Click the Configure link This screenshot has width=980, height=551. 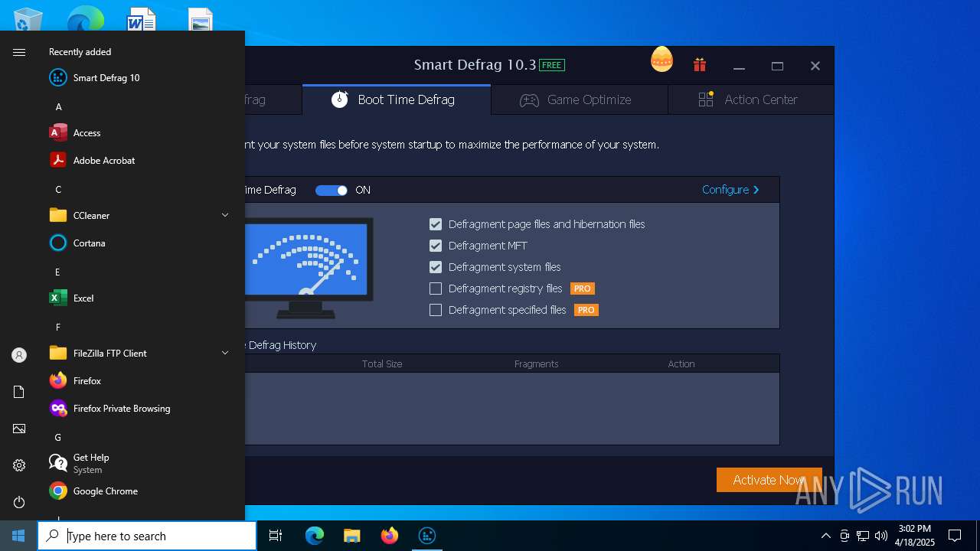[730, 190]
